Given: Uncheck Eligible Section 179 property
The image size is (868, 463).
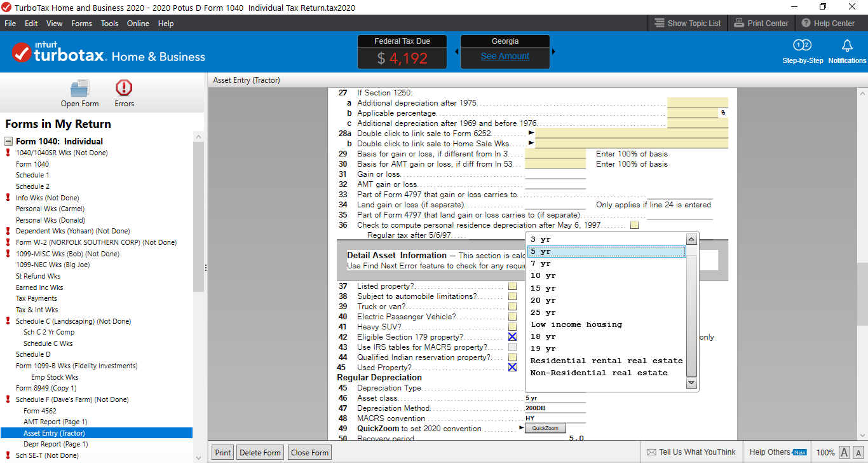Looking at the screenshot, I should pyautogui.click(x=512, y=337).
